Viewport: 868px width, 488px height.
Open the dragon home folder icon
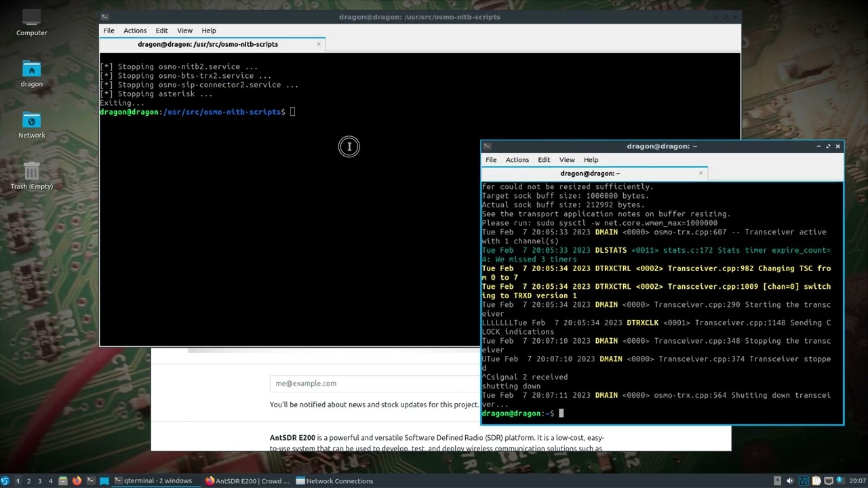[x=31, y=70]
